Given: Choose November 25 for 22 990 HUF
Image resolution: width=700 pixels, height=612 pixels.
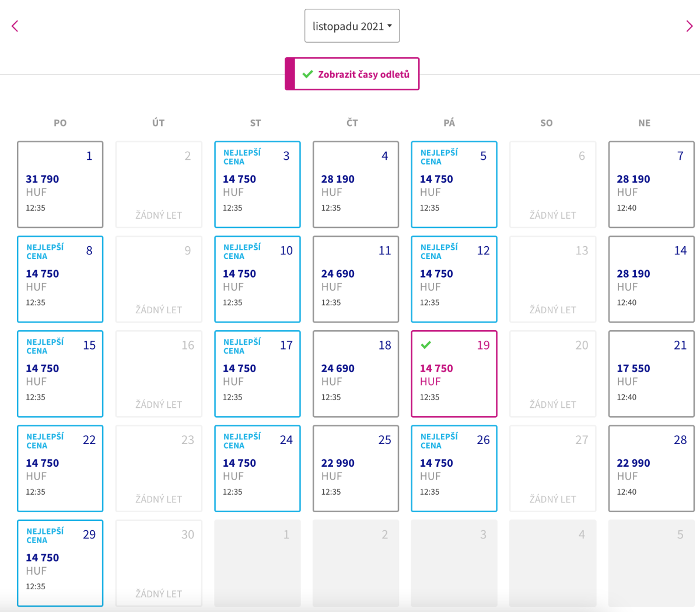Looking at the screenshot, I should click(356, 468).
